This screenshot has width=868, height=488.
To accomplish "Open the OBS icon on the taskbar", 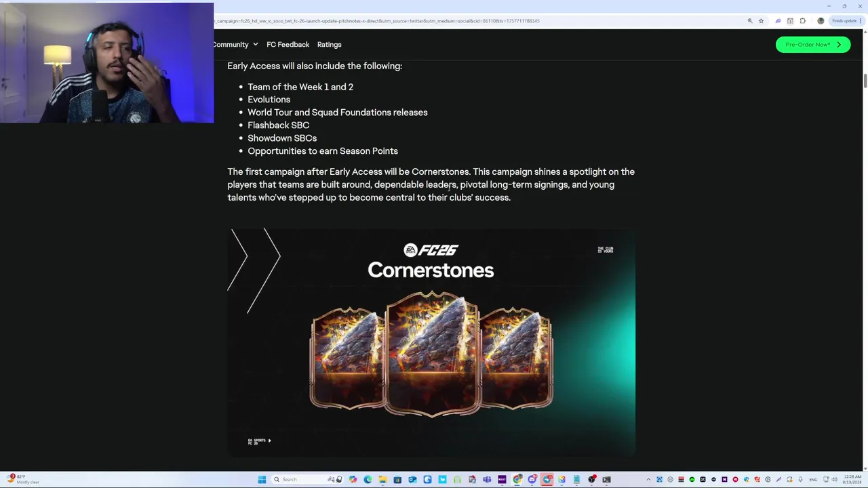I will click(591, 479).
